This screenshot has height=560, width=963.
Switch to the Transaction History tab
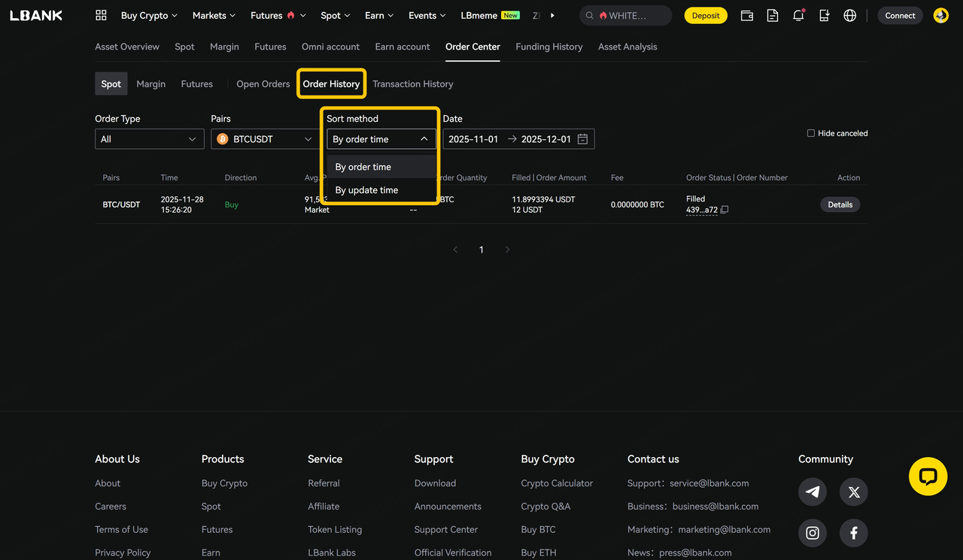(412, 84)
